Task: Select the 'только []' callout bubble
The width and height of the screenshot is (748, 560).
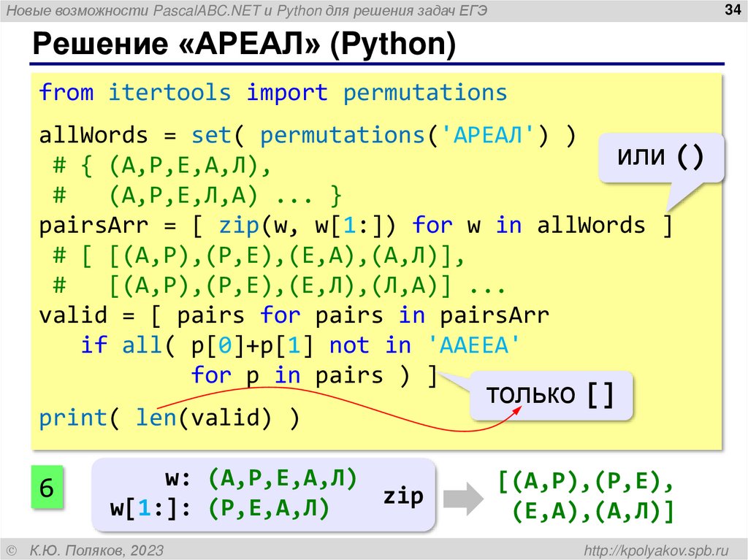Action: click(x=552, y=393)
